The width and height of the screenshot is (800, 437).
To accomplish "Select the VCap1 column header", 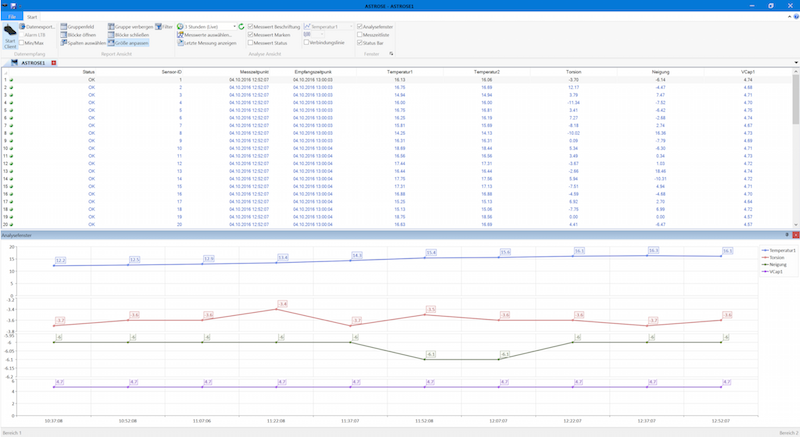I will pyautogui.click(x=747, y=72).
